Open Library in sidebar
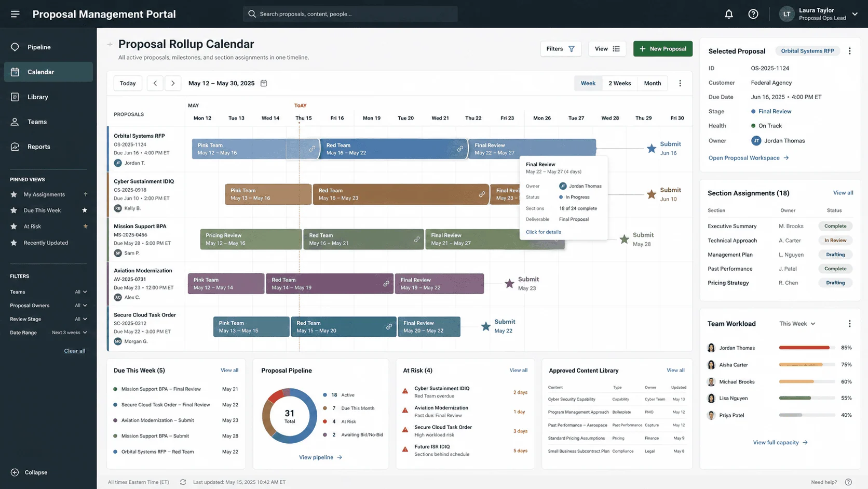 pos(48,97)
